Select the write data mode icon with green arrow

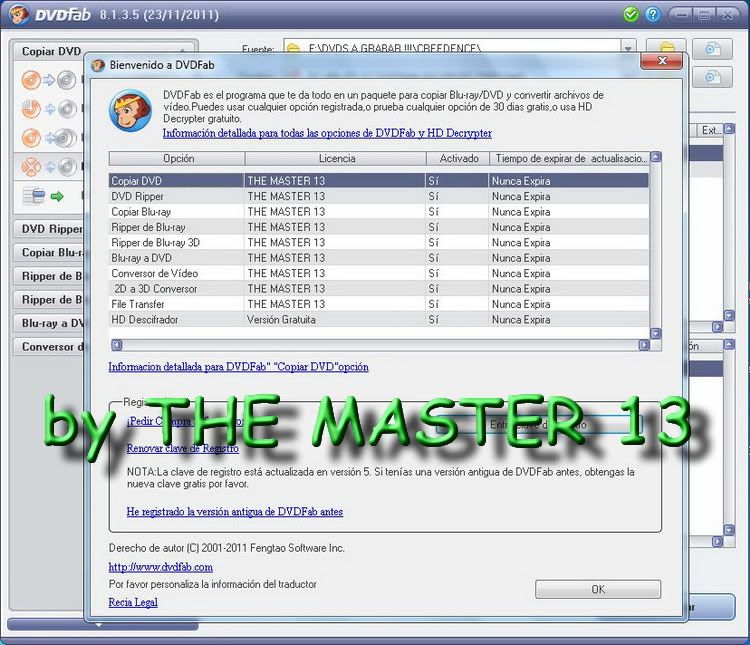pos(44,196)
